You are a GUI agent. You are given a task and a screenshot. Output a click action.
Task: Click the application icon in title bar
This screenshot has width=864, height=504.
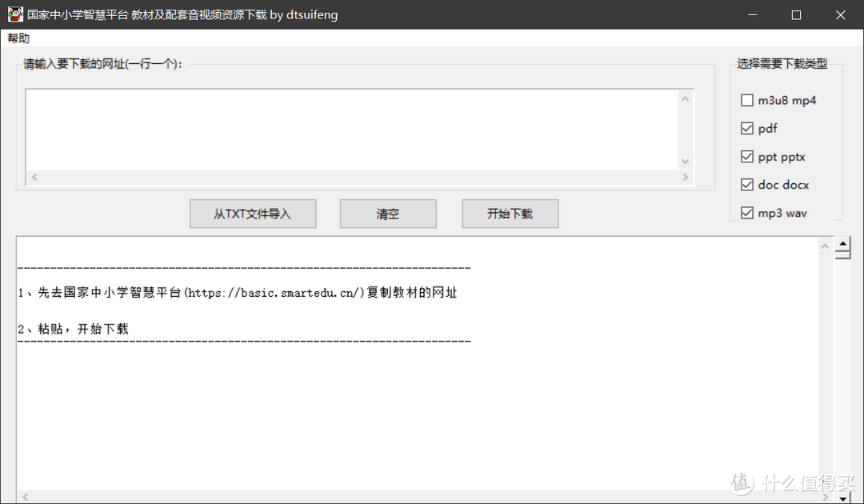point(15,14)
